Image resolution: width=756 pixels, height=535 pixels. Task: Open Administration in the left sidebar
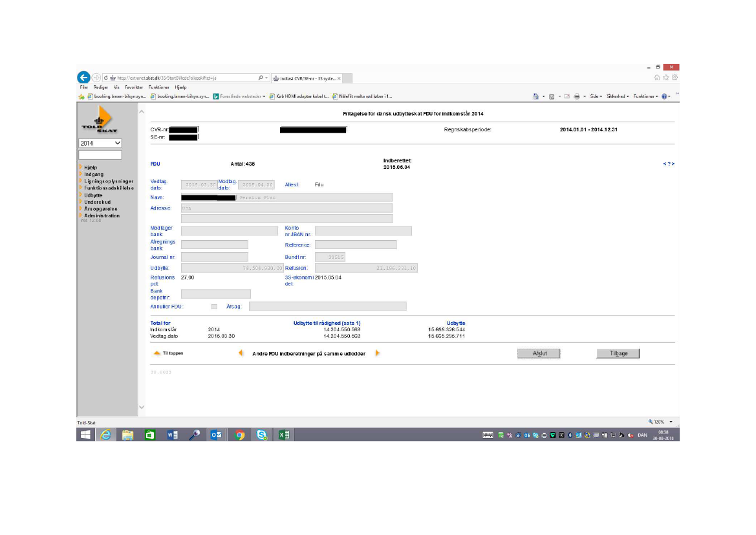tap(102, 215)
